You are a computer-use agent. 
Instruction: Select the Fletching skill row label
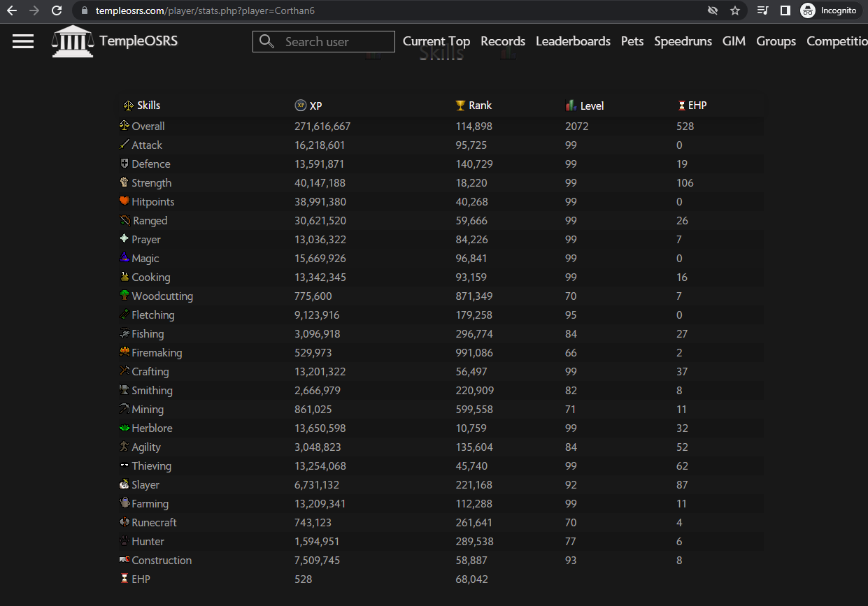153,315
